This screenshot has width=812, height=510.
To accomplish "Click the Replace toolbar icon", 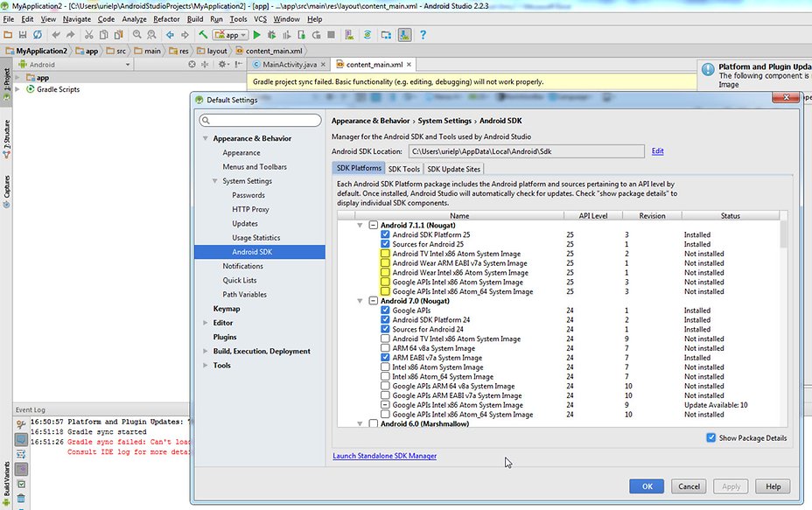I will (151, 35).
